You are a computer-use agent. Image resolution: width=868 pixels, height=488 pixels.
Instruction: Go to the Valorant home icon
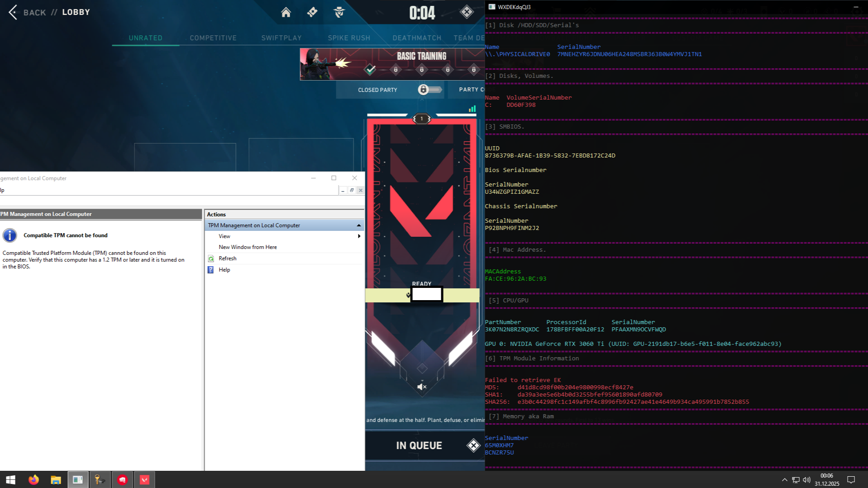(286, 12)
